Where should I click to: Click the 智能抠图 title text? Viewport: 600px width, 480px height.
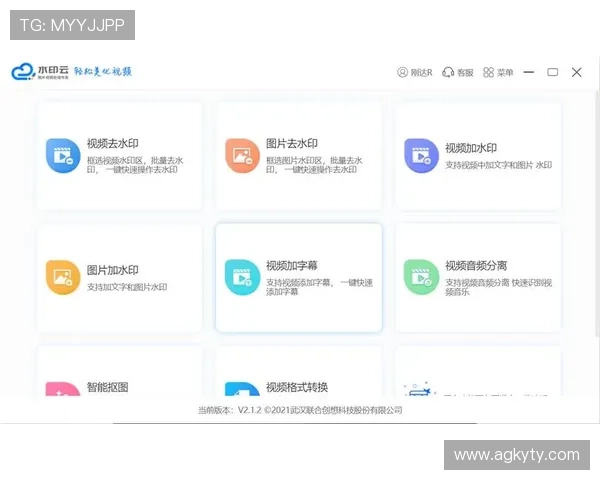[108, 387]
